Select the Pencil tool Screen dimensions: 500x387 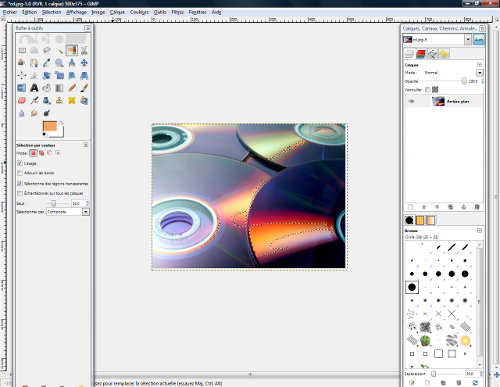pyautogui.click(x=72, y=88)
